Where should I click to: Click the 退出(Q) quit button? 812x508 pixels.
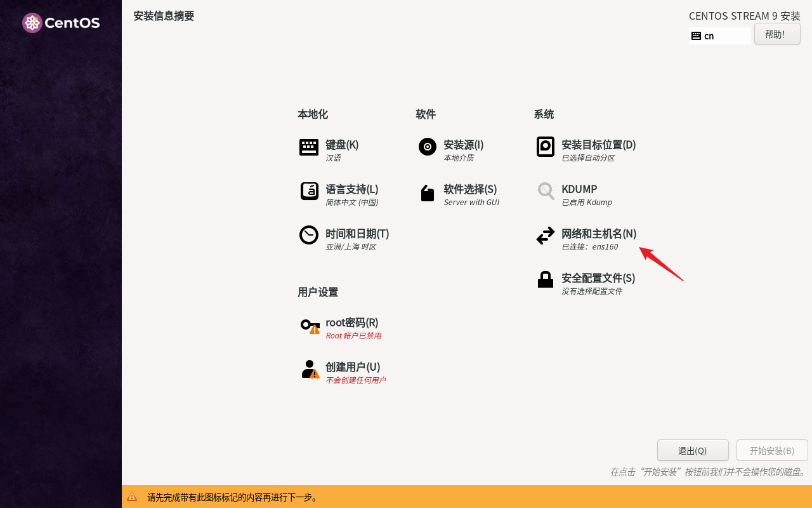click(692, 450)
